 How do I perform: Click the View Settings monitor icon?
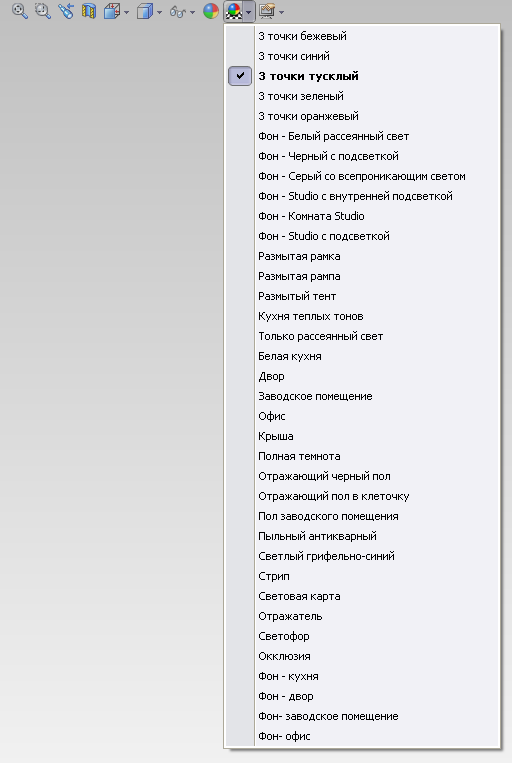[x=267, y=11]
